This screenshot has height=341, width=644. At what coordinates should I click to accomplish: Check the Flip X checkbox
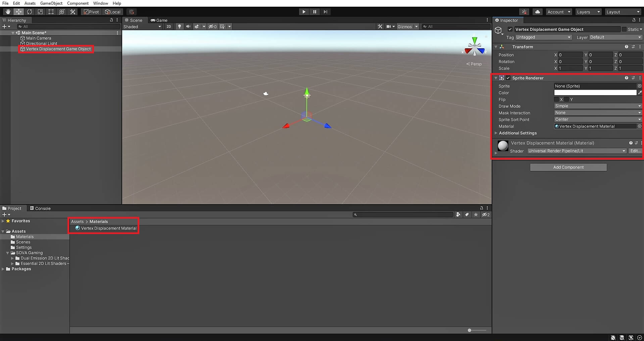556,99
